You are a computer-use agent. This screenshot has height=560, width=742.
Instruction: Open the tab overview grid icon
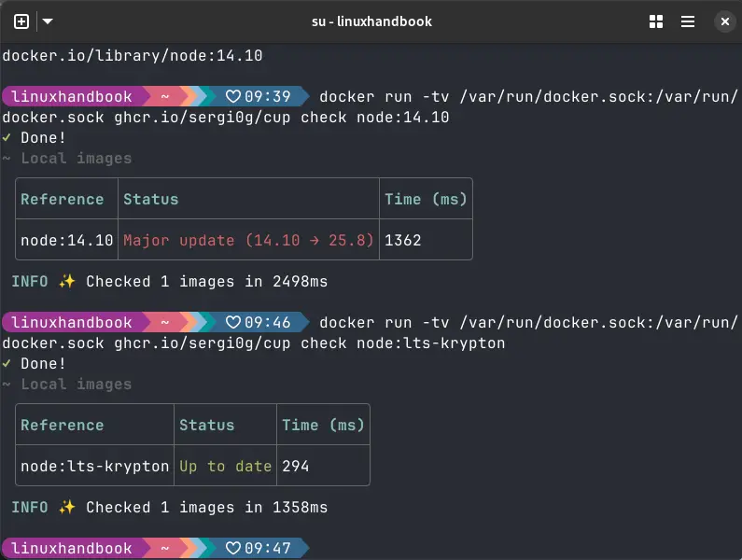[x=656, y=21]
